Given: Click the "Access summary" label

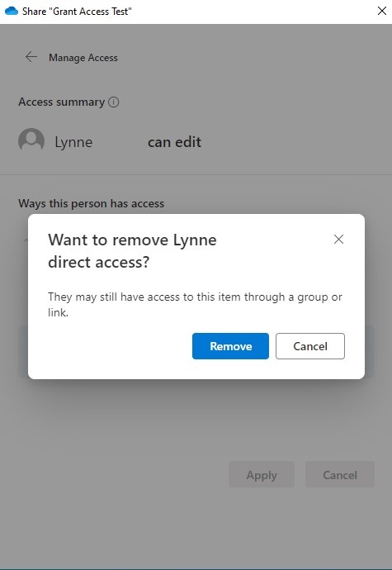Looking at the screenshot, I should [61, 102].
